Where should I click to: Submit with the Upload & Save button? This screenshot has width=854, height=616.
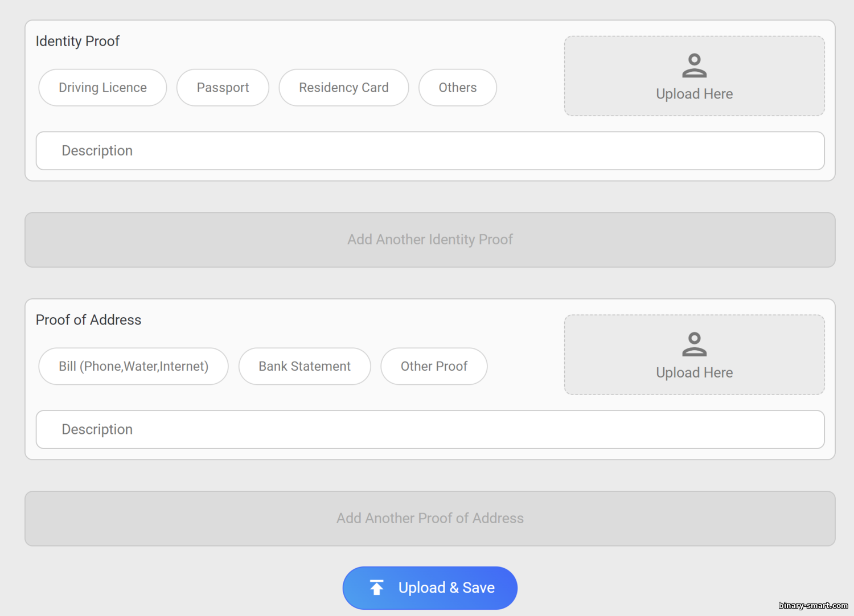[430, 588]
